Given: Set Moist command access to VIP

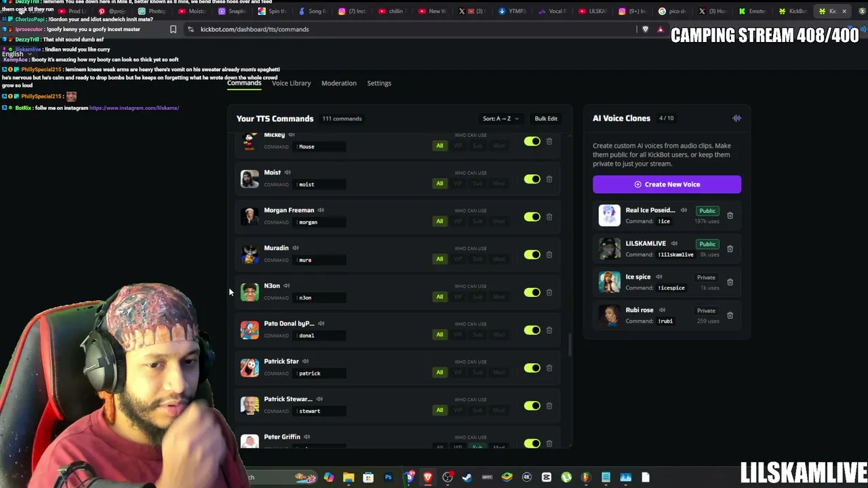Looking at the screenshot, I should 458,184.
